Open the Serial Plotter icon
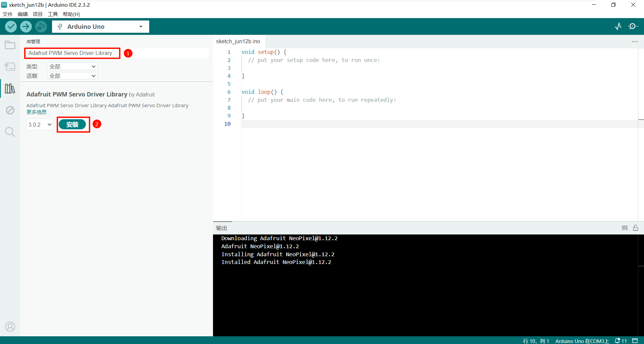 [x=618, y=26]
